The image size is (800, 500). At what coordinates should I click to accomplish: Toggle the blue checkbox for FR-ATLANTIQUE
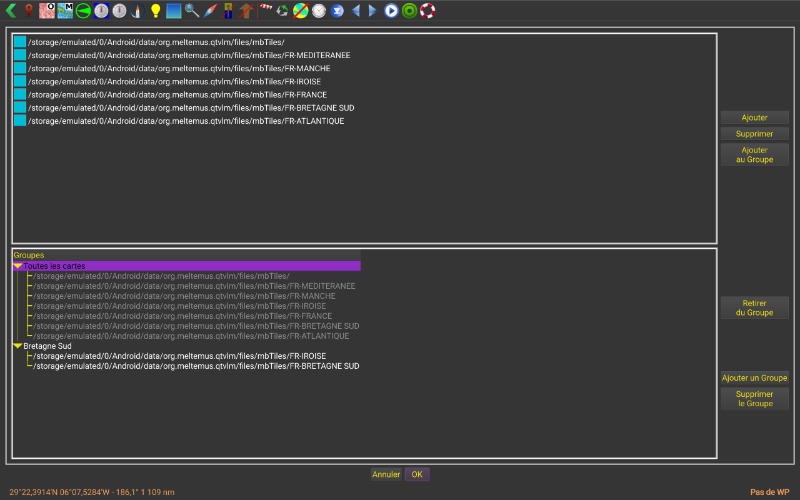19,120
